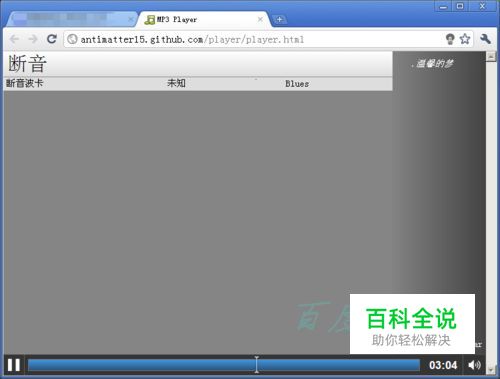500x379 pixels.
Task: Close the MP3 Player tab
Action: (x=260, y=19)
